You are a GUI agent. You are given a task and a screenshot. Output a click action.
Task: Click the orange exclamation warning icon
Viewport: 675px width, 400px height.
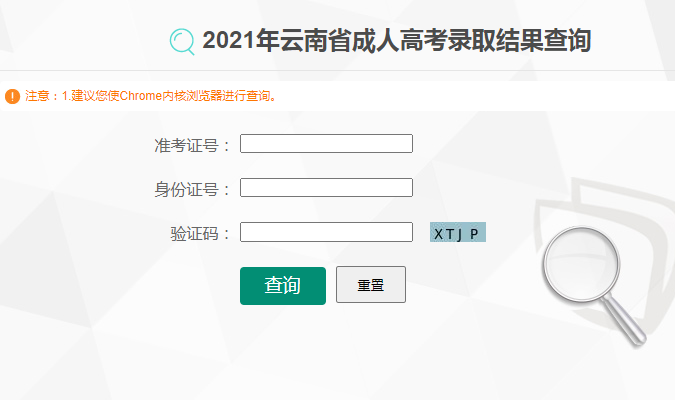(12, 96)
